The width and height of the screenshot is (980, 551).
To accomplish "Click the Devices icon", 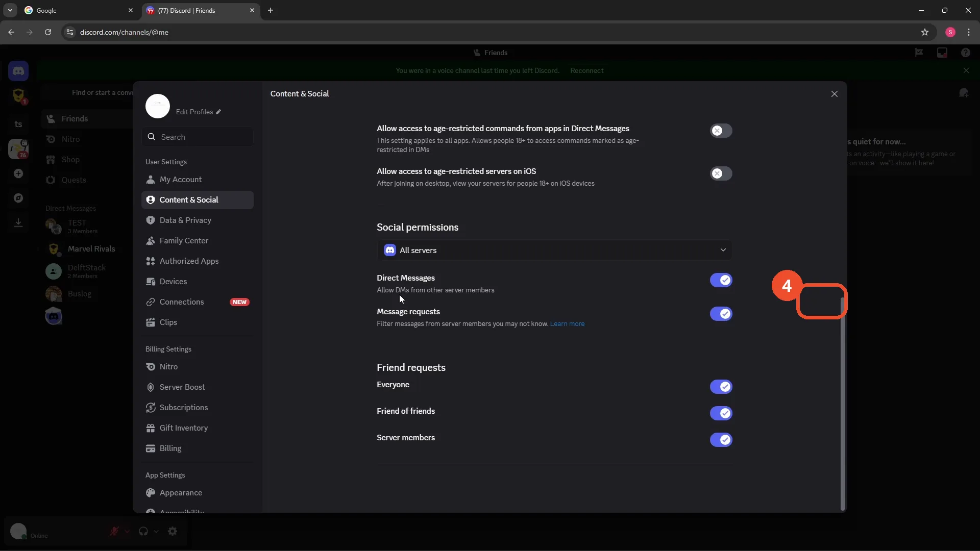I will pos(151,282).
